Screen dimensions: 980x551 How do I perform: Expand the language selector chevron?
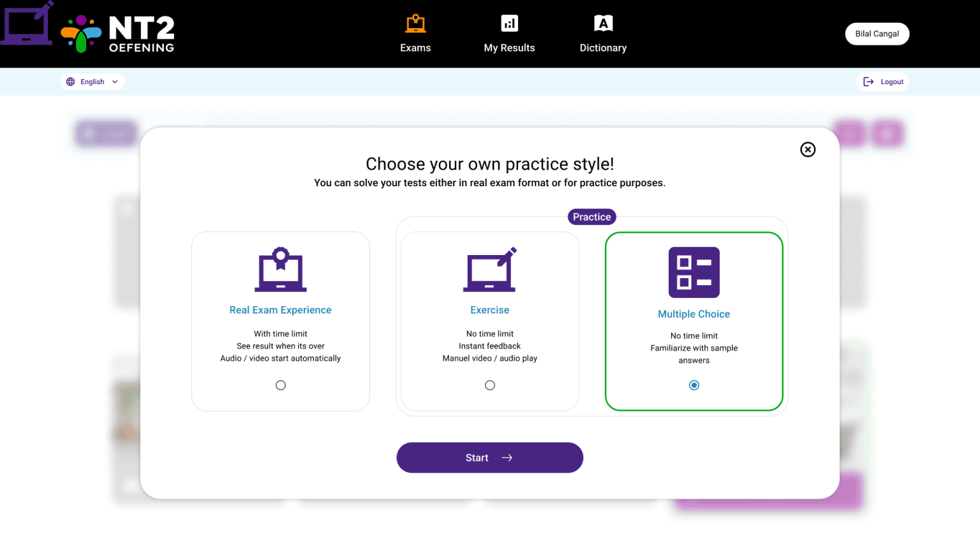click(115, 81)
